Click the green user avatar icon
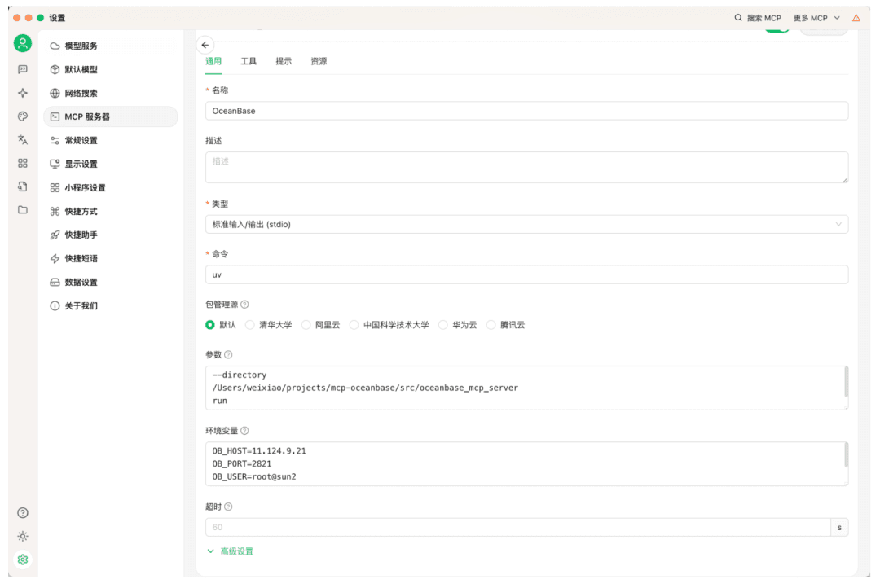Image resolution: width=880 pixels, height=588 pixels. [23, 43]
